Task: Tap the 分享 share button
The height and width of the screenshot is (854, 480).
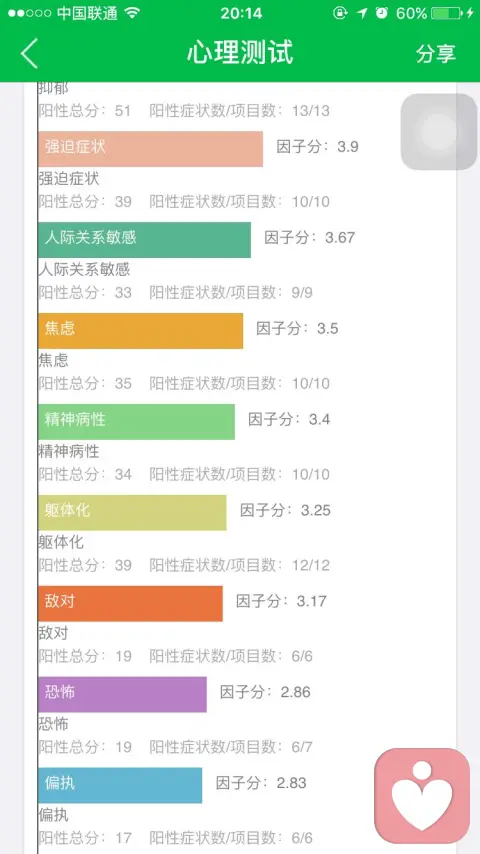Action: tap(435, 53)
